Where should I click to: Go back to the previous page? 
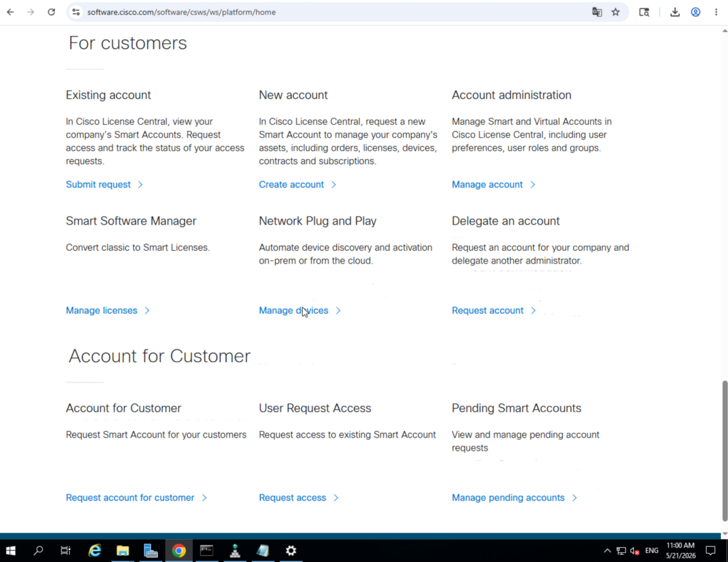10,12
